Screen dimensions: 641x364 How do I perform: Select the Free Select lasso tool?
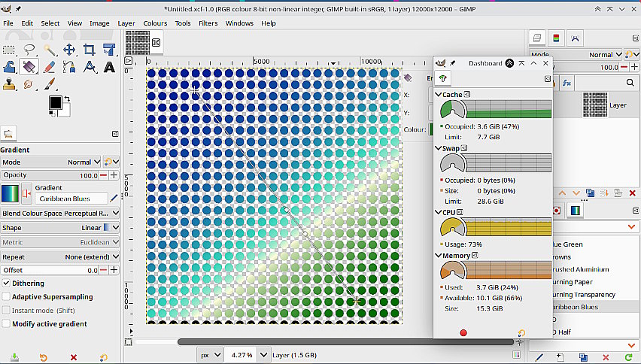tap(29, 50)
